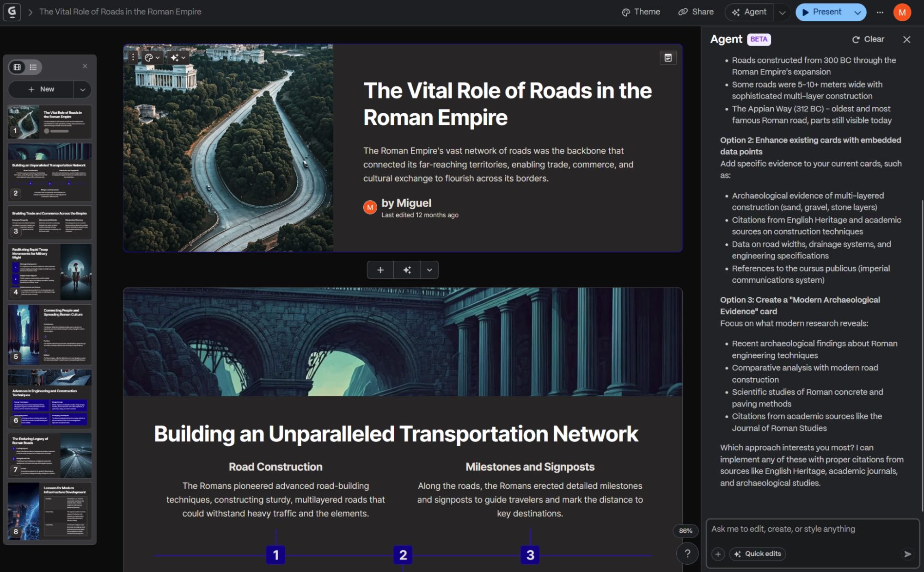Viewport: 924px width, 572px height.
Task: Open the three-dot menu on the title card
Action: [133, 57]
